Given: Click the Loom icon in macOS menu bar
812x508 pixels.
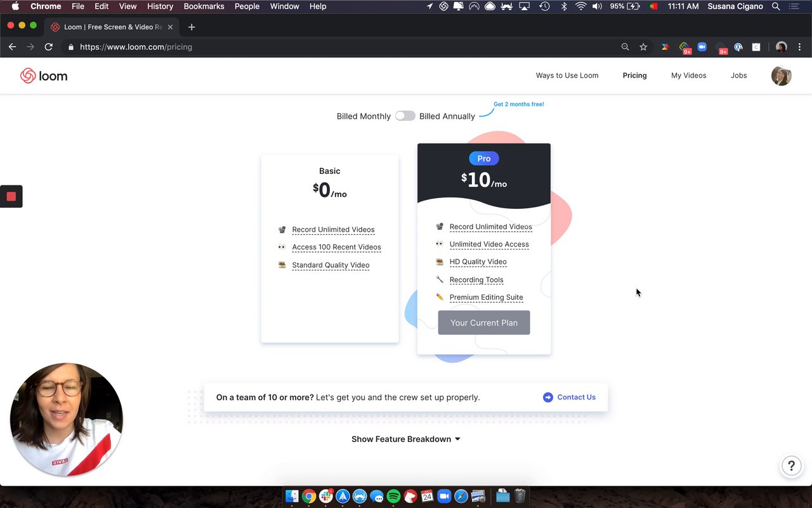Looking at the screenshot, I should (444, 6).
